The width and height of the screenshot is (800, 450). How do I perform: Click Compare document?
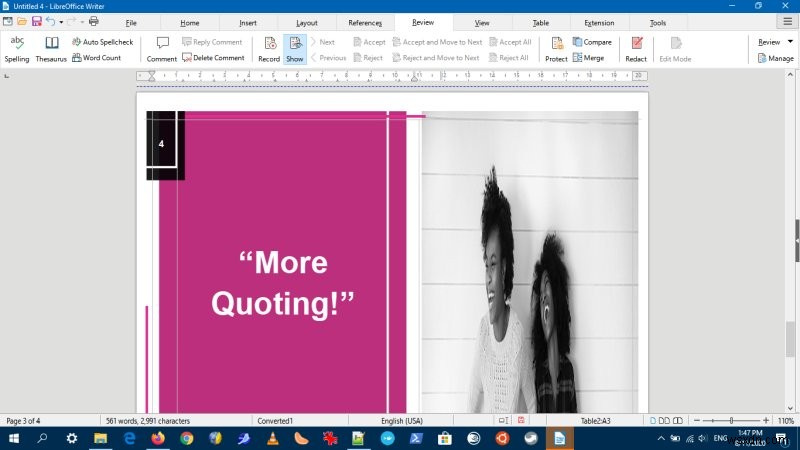click(x=592, y=42)
